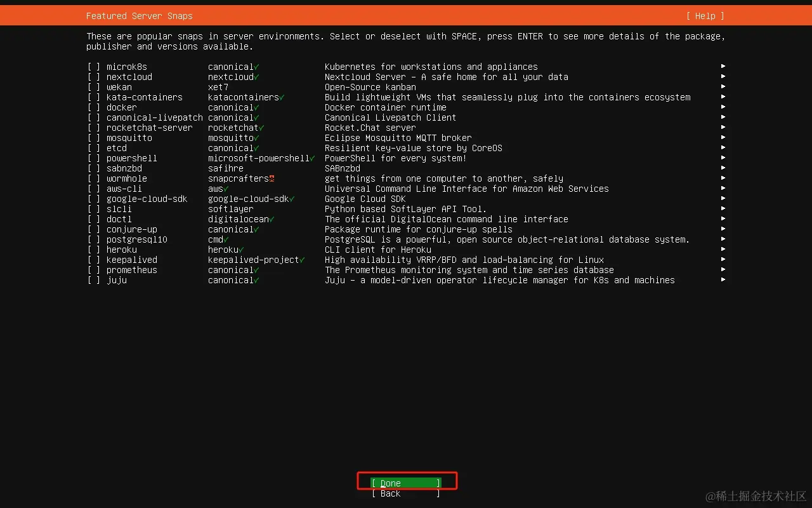Toggle the nextcloud snap checkbox
The width and height of the screenshot is (812, 508).
point(94,77)
